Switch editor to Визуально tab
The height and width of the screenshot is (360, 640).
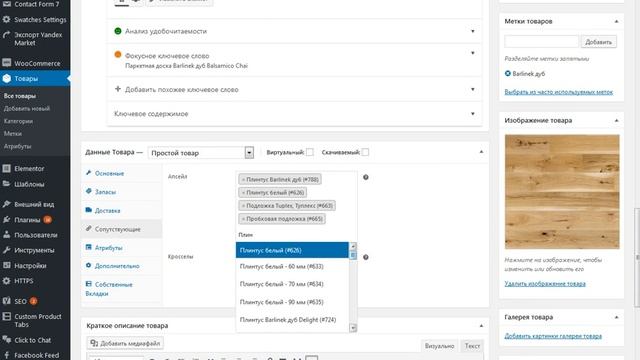(x=439, y=346)
